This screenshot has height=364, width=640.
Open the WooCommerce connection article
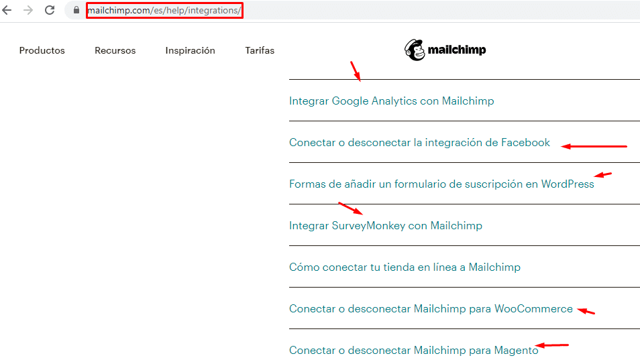coord(431,309)
